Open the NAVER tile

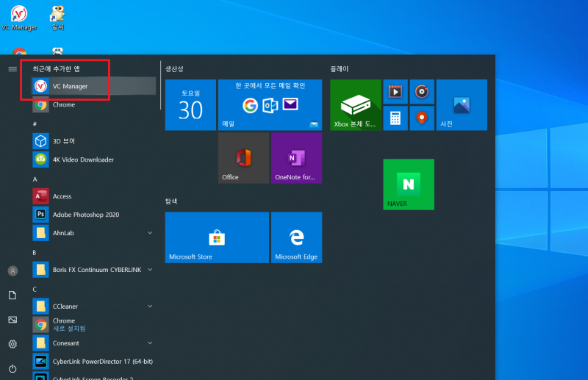[409, 184]
